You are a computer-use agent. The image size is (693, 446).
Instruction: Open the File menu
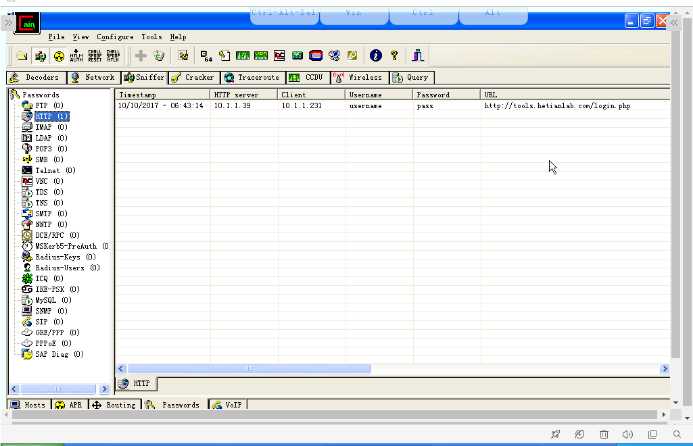[x=56, y=37]
